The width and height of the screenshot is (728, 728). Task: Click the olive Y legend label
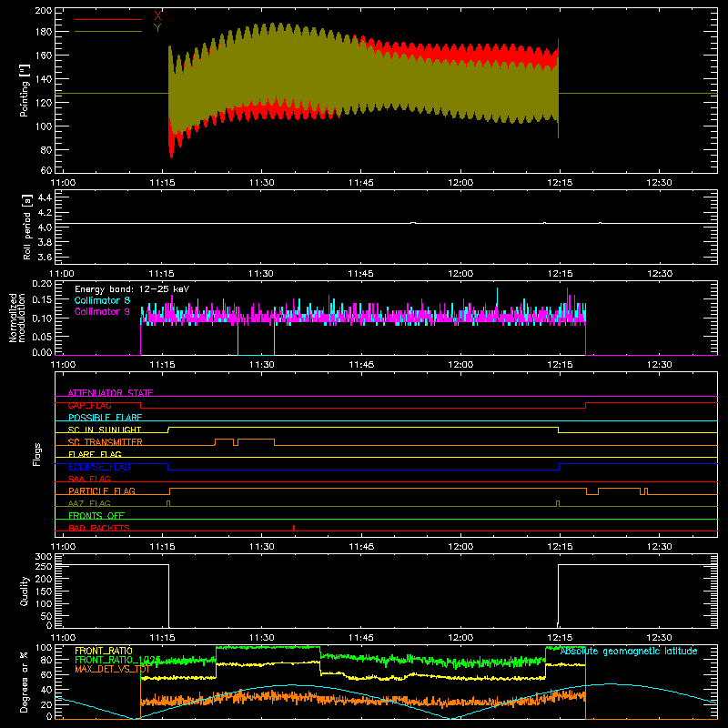point(157,28)
